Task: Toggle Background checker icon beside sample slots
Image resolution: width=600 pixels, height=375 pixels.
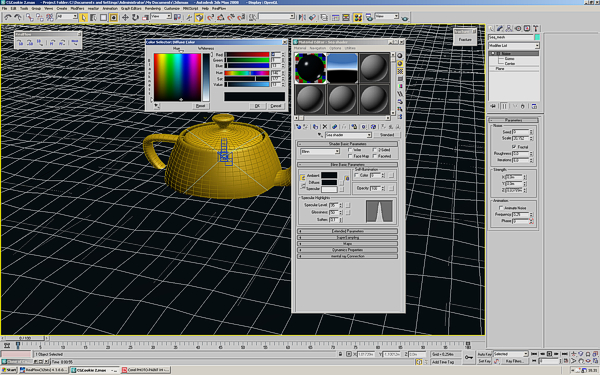Action: (400, 71)
